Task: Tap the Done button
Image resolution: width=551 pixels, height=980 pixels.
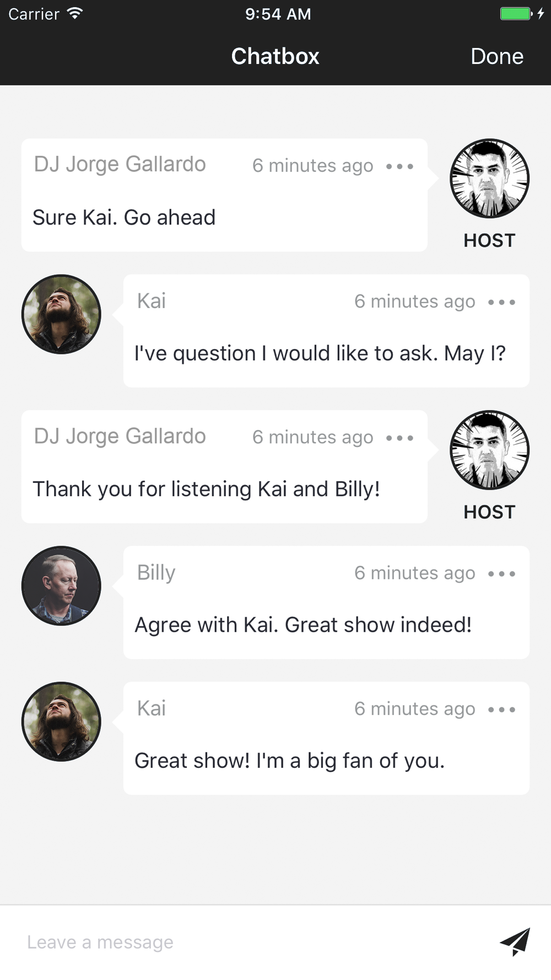Action: [x=497, y=56]
